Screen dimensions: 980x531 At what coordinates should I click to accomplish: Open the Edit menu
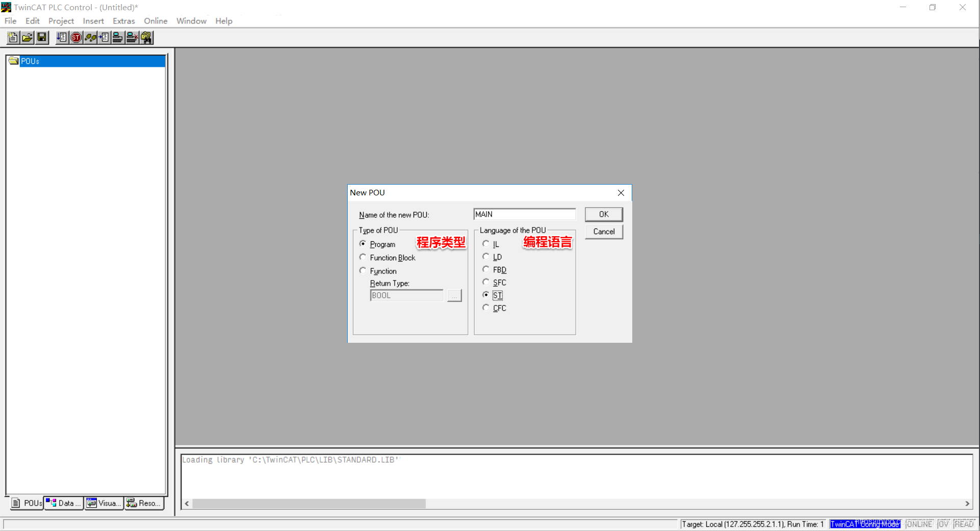[32, 21]
